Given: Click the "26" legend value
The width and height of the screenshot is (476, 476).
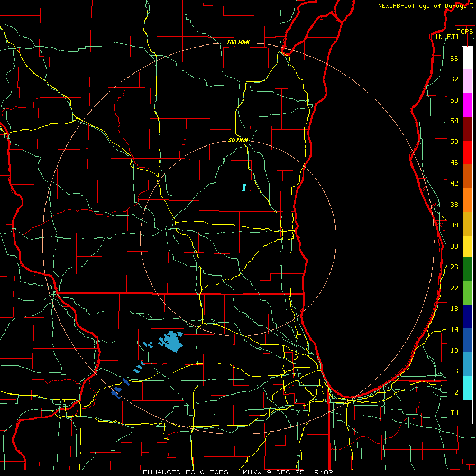Looking at the screenshot, I should click(454, 267).
